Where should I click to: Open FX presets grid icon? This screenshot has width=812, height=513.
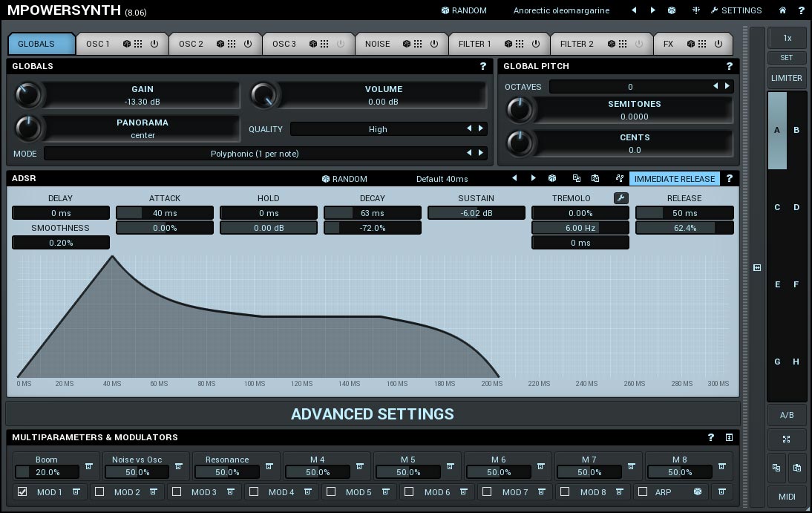point(702,44)
